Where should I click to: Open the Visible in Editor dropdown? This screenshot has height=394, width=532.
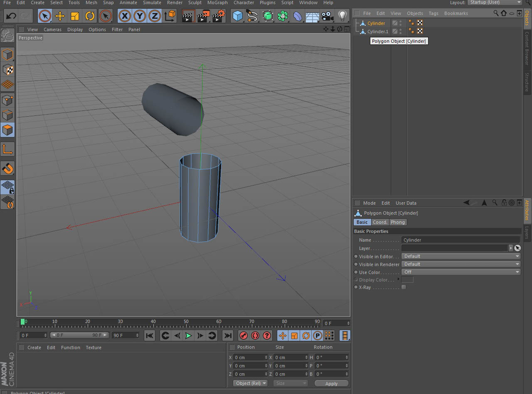(461, 256)
